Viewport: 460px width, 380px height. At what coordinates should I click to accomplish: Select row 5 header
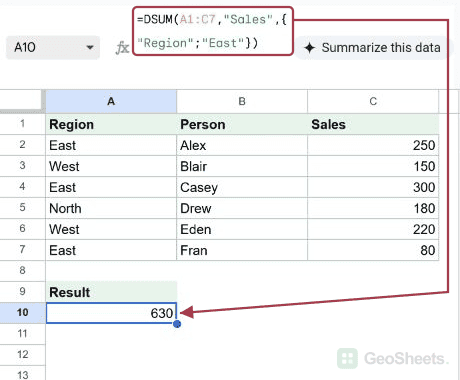22,208
